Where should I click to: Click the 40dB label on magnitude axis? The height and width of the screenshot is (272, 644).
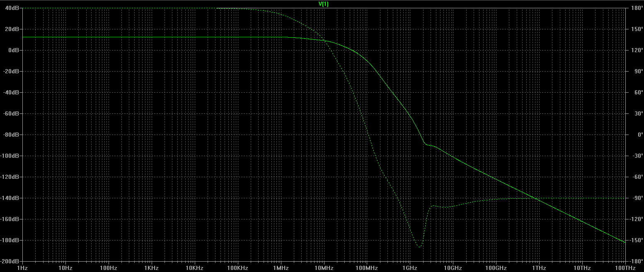11,8
